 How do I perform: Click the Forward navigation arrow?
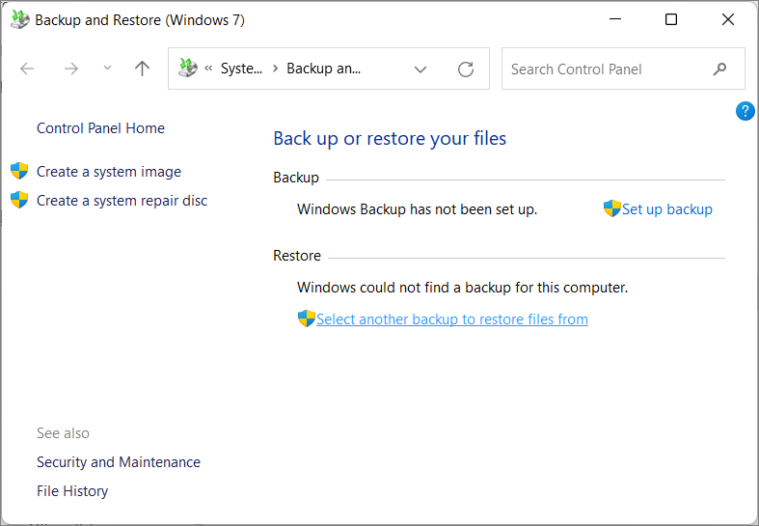(x=71, y=69)
